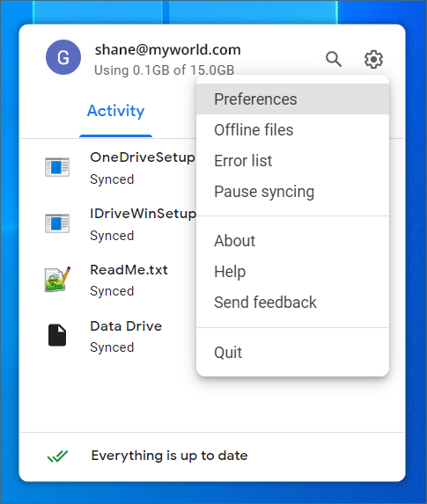Click the OneDriveSetup file icon
Image resolution: width=427 pixels, height=504 pixels.
pyautogui.click(x=57, y=167)
